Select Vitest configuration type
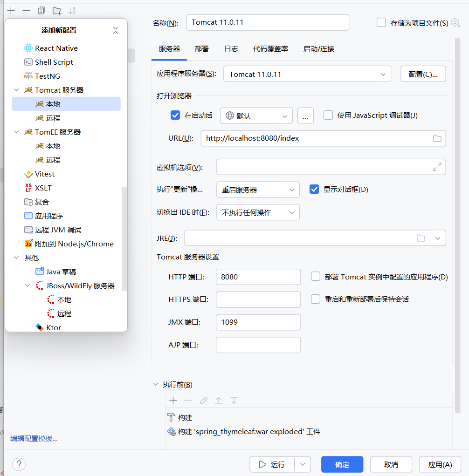Image resolution: width=469 pixels, height=476 pixels. (39, 174)
